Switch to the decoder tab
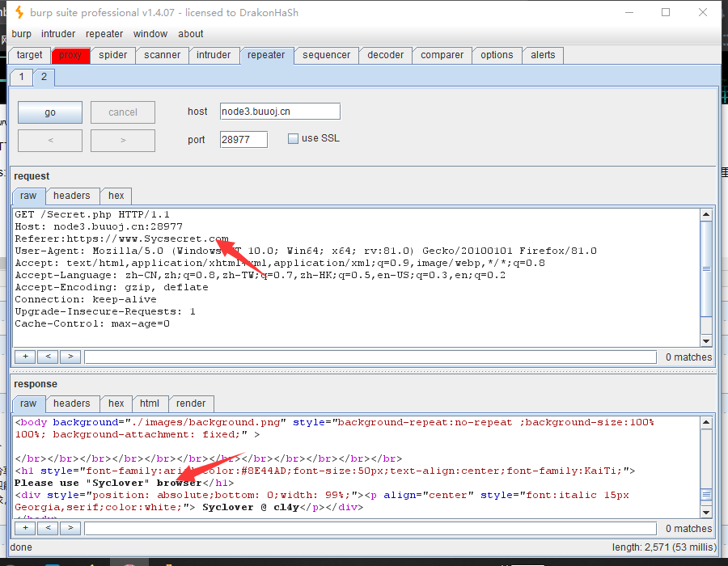The width and height of the screenshot is (728, 566). coord(385,55)
